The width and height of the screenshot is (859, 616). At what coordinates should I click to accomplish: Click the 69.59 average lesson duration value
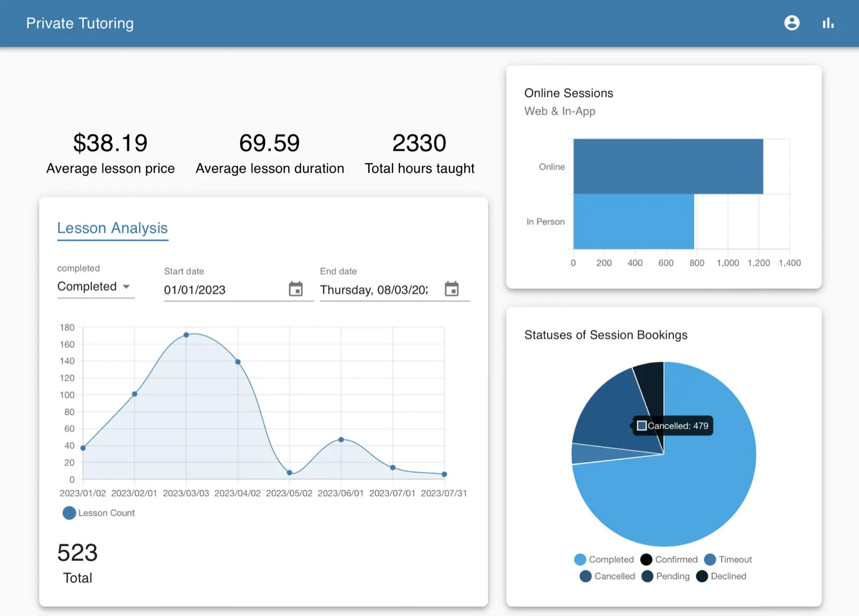[270, 143]
